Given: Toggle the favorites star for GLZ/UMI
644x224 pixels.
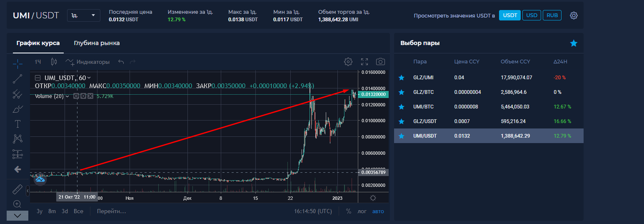Looking at the screenshot, I should coord(401,78).
